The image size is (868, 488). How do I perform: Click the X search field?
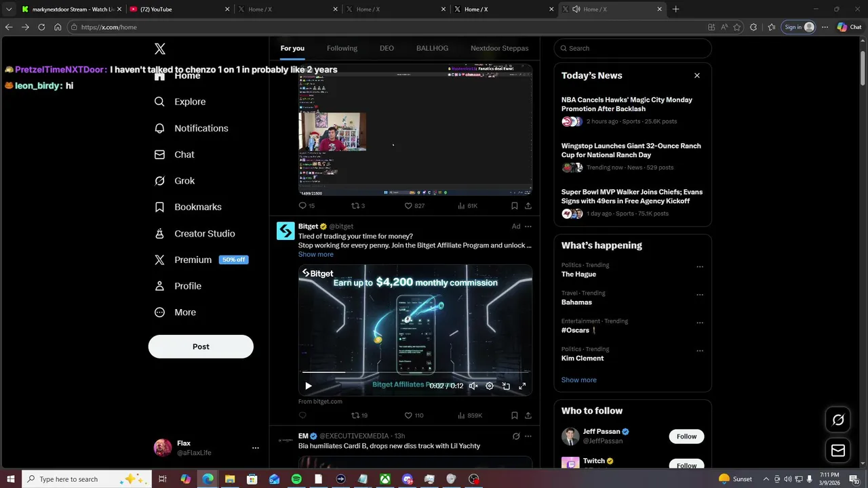[633, 48]
